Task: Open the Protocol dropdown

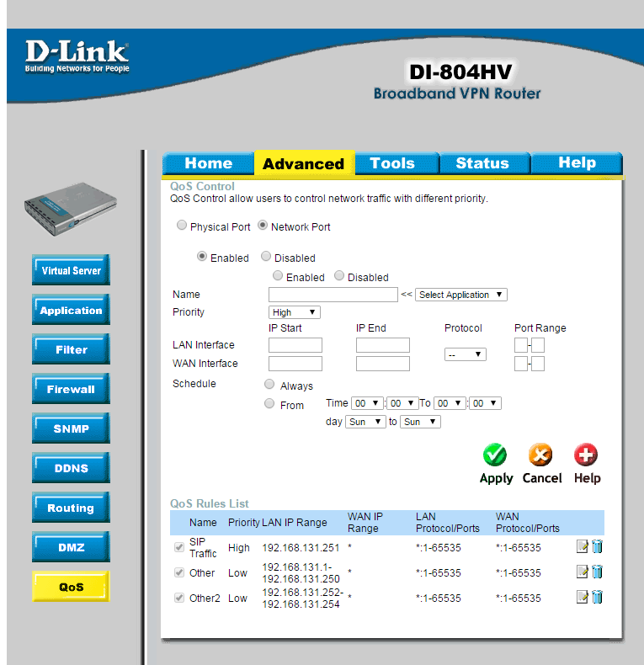Action: pyautogui.click(x=466, y=355)
